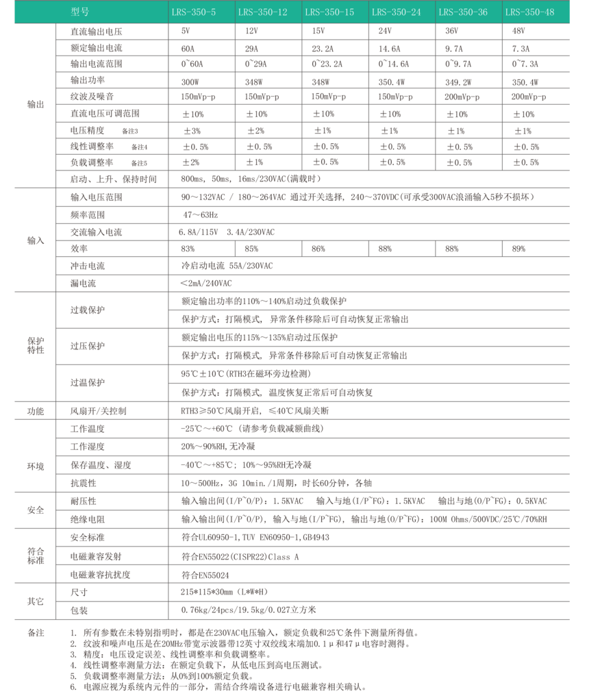Image resolution: width=589 pixels, height=700 pixels.
Task: Select the 纹波及噪音 row label
Action: point(92,97)
